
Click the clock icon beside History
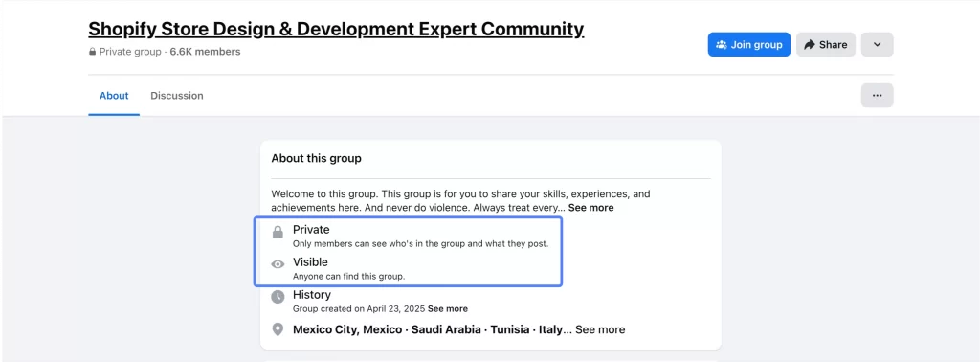[278, 297]
